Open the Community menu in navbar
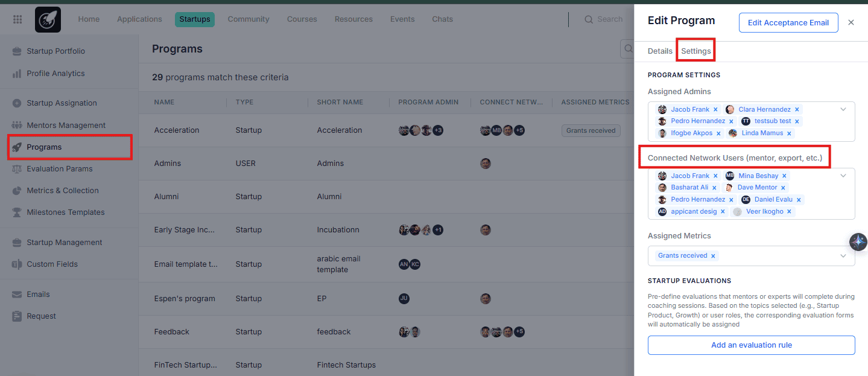The height and width of the screenshot is (376, 868). (248, 19)
